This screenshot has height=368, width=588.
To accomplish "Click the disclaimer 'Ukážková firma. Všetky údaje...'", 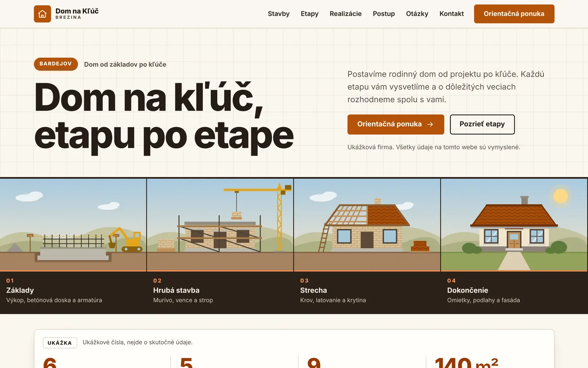I will [434, 147].
